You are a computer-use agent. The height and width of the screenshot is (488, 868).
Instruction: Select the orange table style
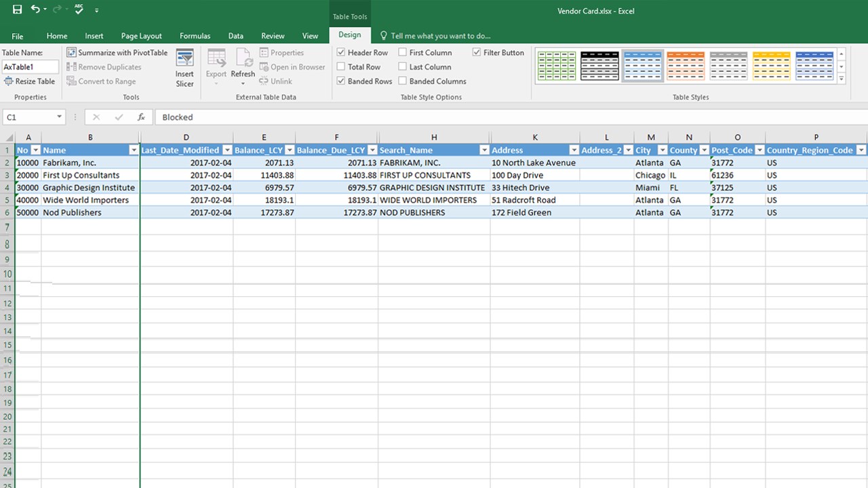[x=686, y=65]
